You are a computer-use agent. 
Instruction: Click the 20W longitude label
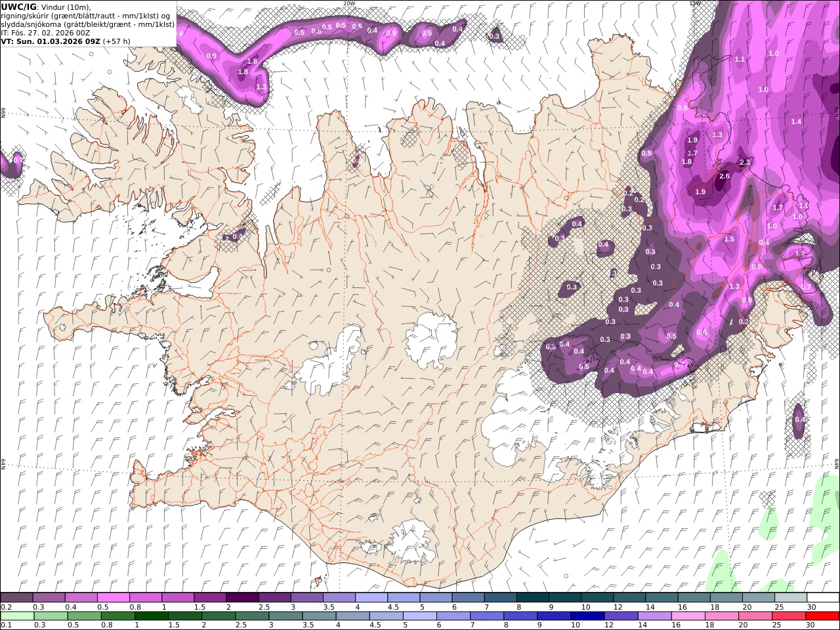point(349,3)
